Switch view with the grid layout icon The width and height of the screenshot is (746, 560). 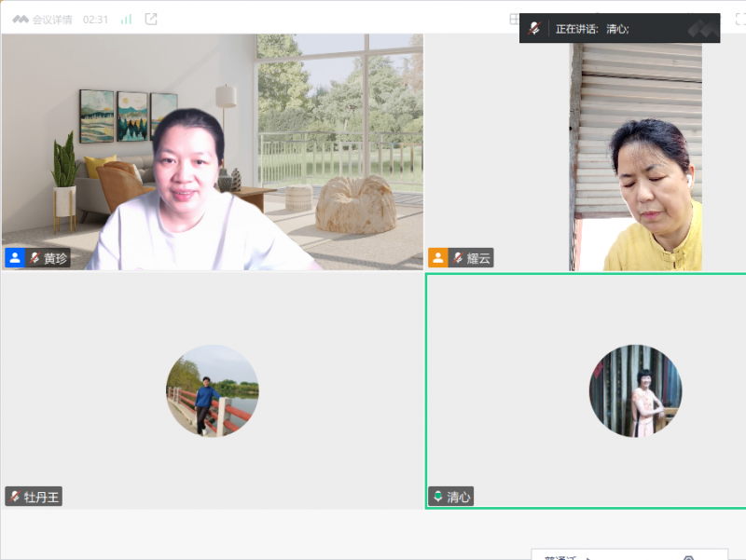pos(514,20)
